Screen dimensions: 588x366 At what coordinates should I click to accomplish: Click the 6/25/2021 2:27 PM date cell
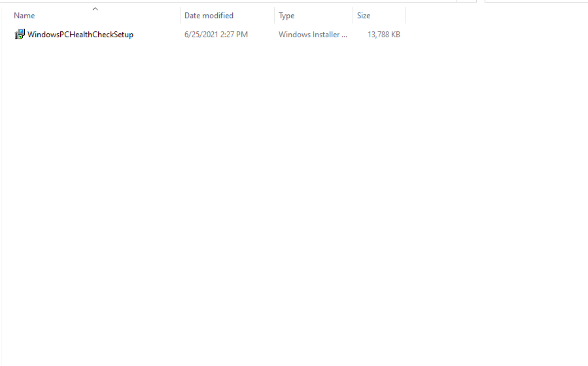pyautogui.click(x=216, y=35)
